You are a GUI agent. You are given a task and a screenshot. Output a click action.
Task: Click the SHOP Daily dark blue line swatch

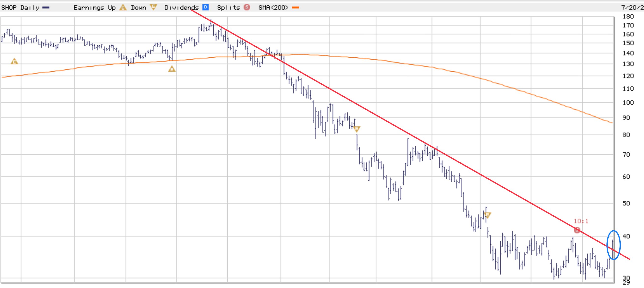coord(46,8)
